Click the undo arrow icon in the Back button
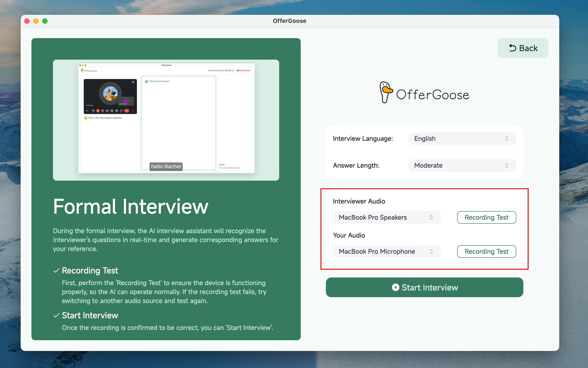Image resolution: width=588 pixels, height=368 pixels. coord(512,48)
